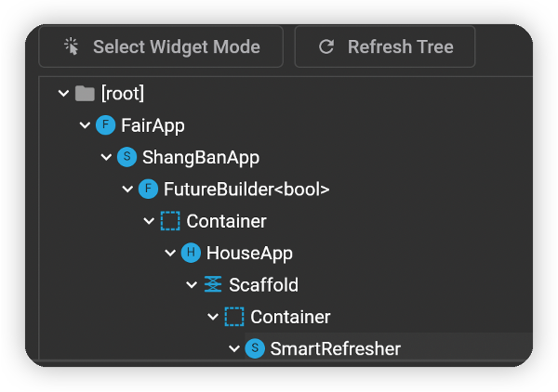Click the Select Widget Mode pointer icon
This screenshot has width=558, height=392.
(72, 46)
